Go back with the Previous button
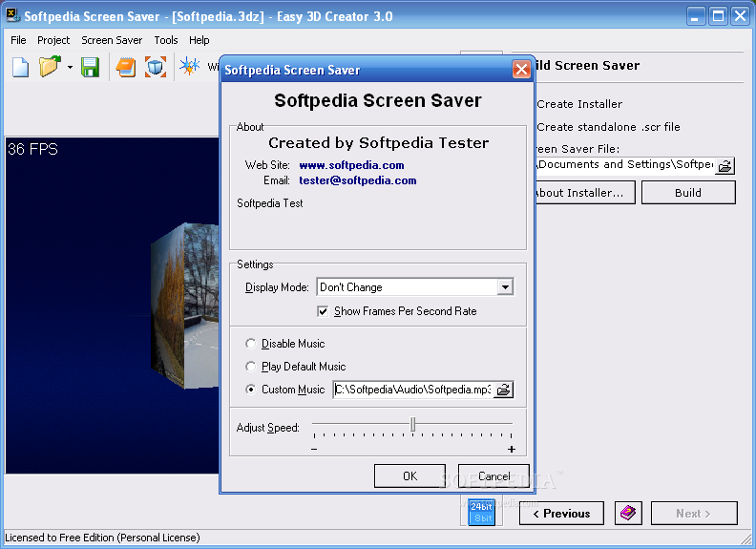Image resolution: width=756 pixels, height=549 pixels. click(x=561, y=514)
